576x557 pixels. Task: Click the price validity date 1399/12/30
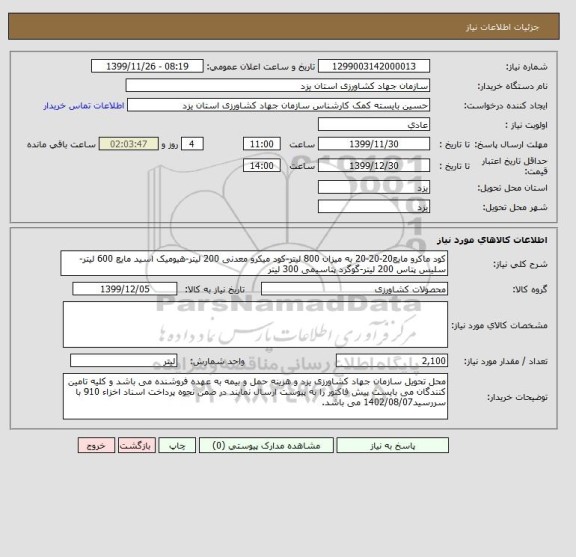pyautogui.click(x=374, y=166)
